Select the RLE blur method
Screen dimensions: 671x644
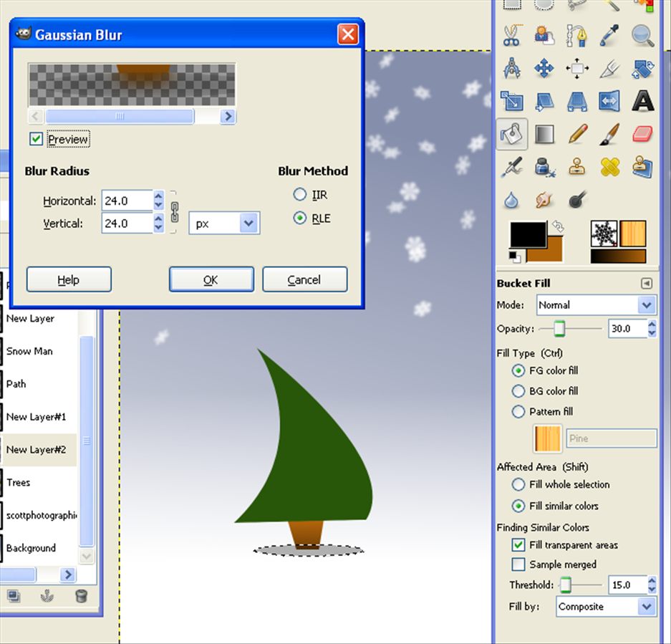click(x=299, y=218)
